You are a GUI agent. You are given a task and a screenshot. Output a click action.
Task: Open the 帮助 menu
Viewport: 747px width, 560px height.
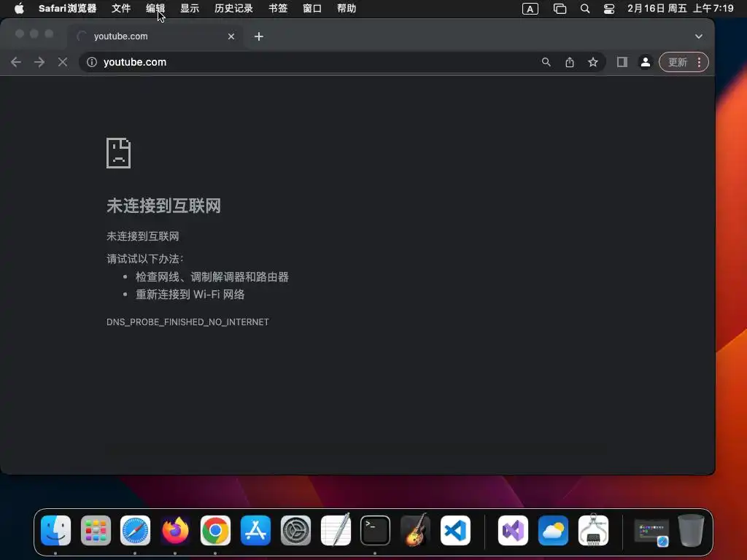(x=347, y=9)
